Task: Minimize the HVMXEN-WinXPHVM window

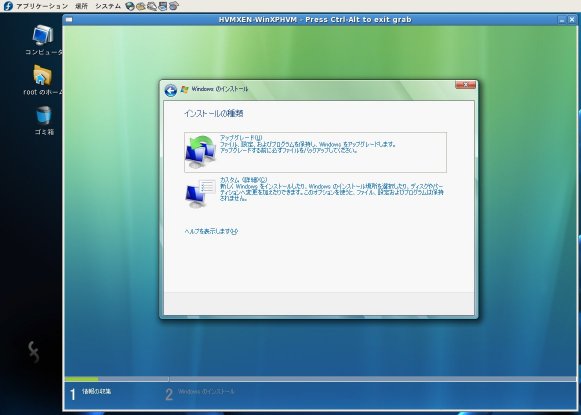Action: pos(562,20)
